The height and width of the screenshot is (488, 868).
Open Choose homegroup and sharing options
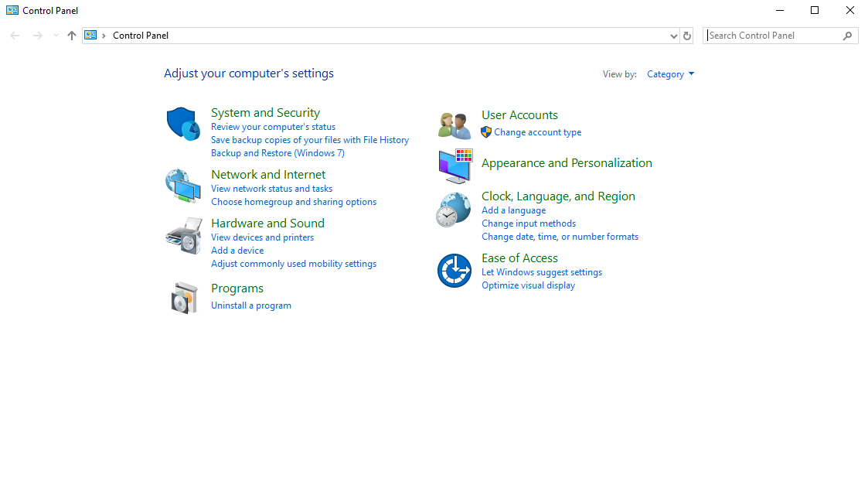pos(294,202)
